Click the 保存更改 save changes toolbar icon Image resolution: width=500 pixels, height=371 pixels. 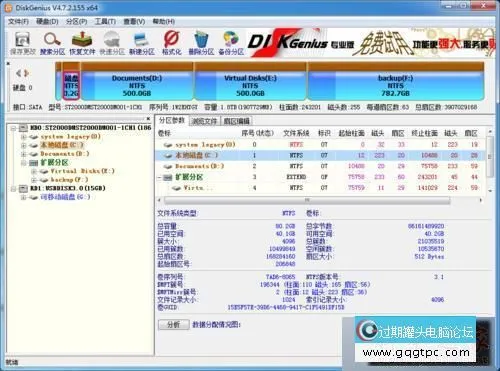(x=23, y=43)
